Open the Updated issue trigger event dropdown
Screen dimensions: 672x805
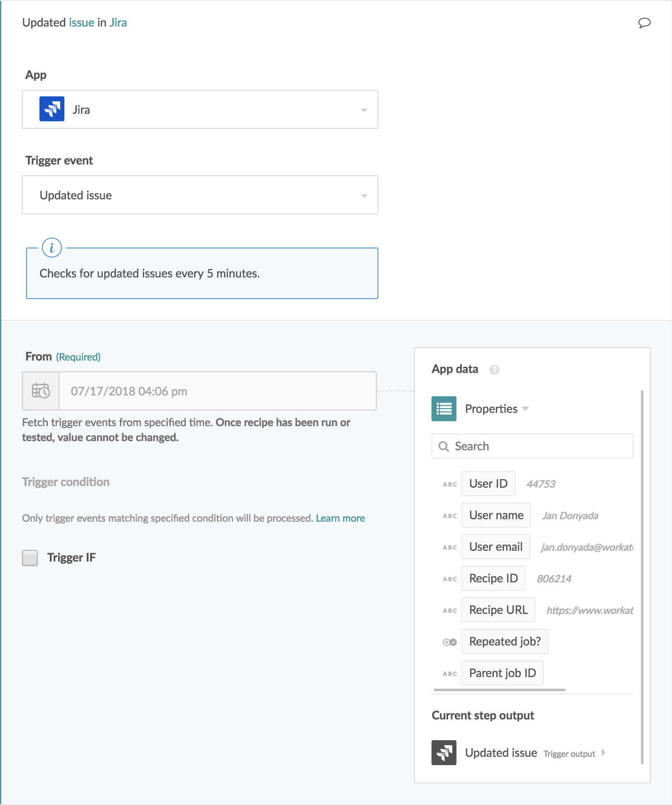(200, 195)
